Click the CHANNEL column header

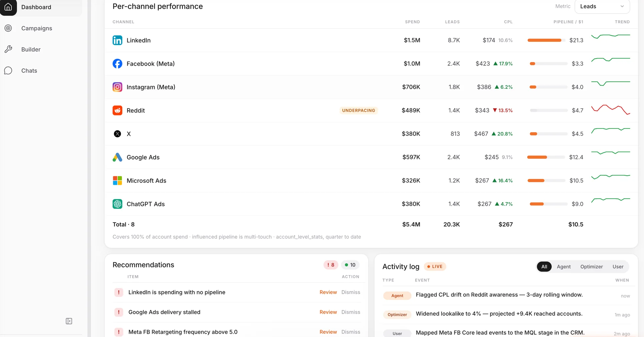point(123,22)
